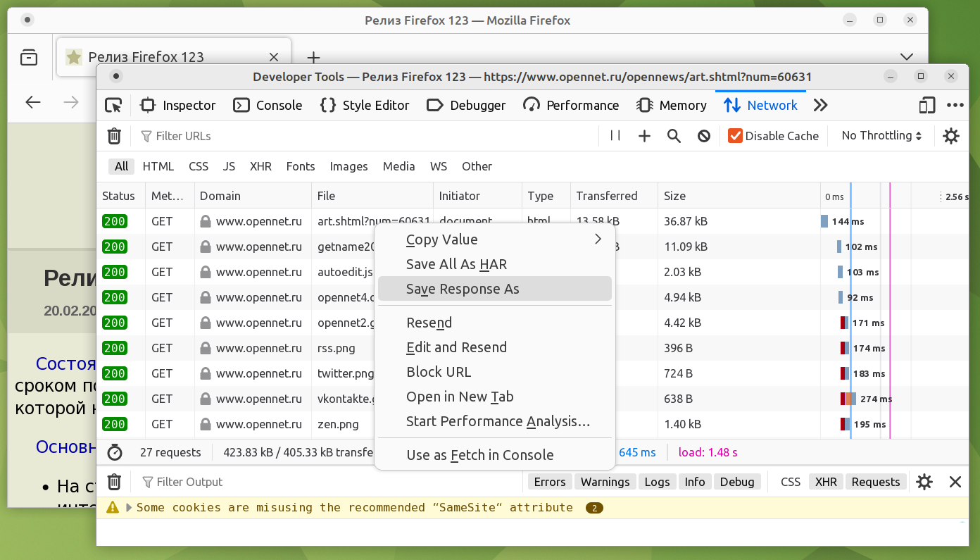Open the No Throttling dropdown
Viewport: 980px width, 560px height.
tap(881, 136)
